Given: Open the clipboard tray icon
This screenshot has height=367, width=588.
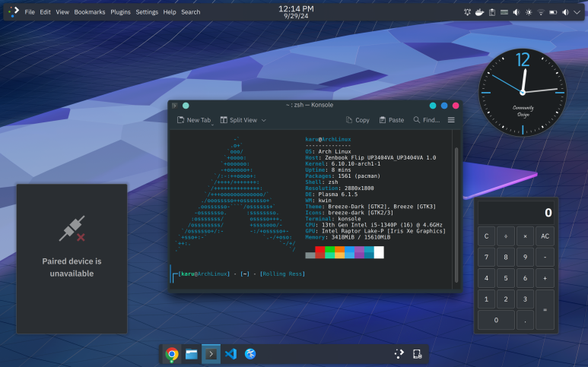Looking at the screenshot, I should coord(492,12).
